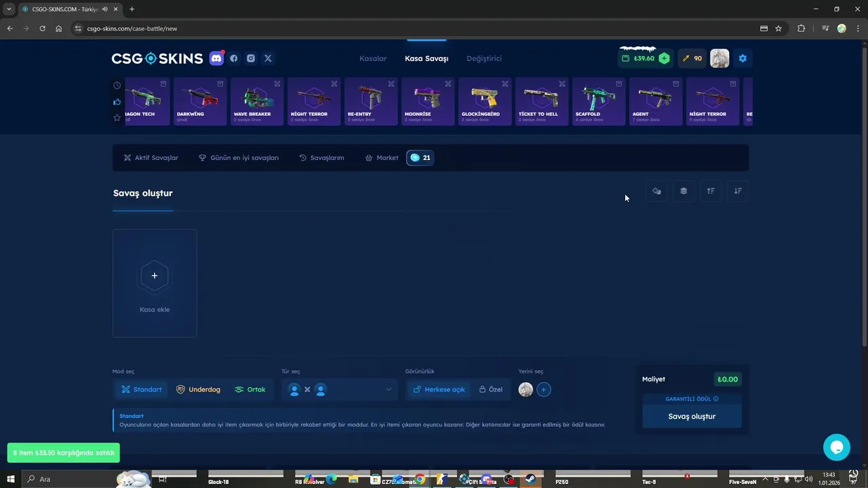Click the Kasa ekle add-case card

pos(155,283)
